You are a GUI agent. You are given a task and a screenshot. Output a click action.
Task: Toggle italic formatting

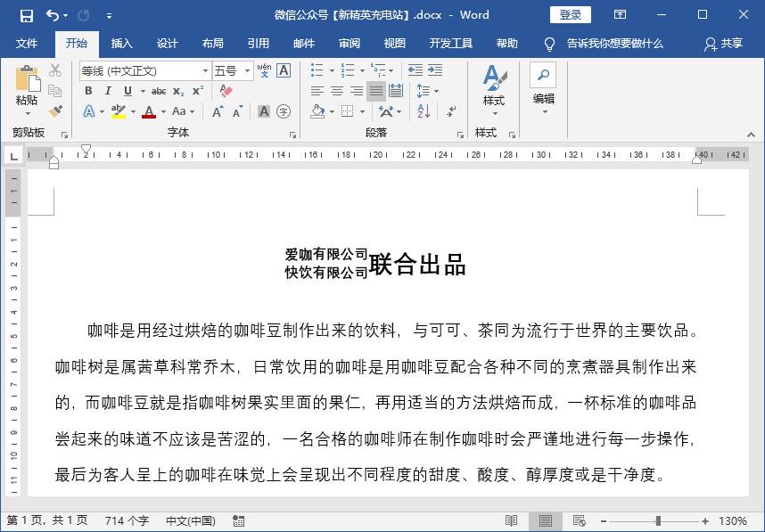pyautogui.click(x=108, y=91)
